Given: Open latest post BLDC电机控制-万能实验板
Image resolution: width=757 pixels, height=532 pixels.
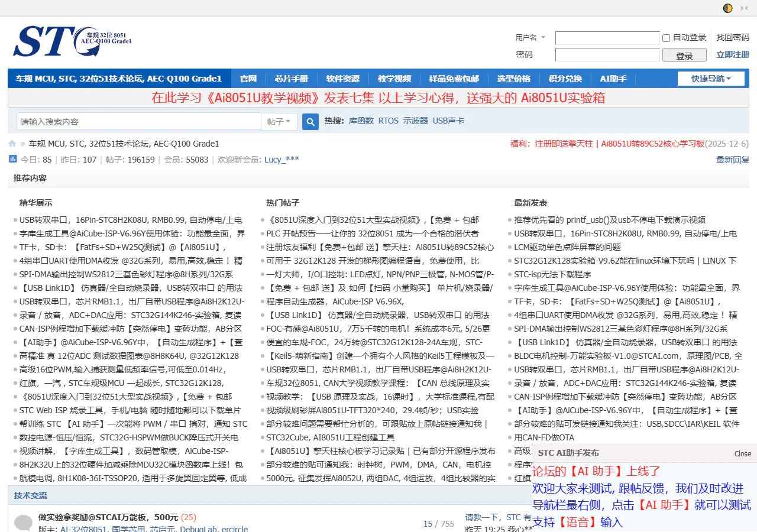Looking at the screenshot, I should [x=628, y=356].
